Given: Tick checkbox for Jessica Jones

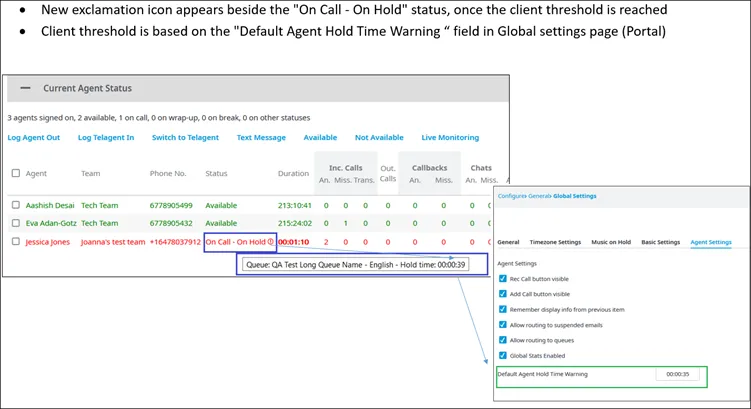Looking at the screenshot, I should pyautogui.click(x=16, y=241).
